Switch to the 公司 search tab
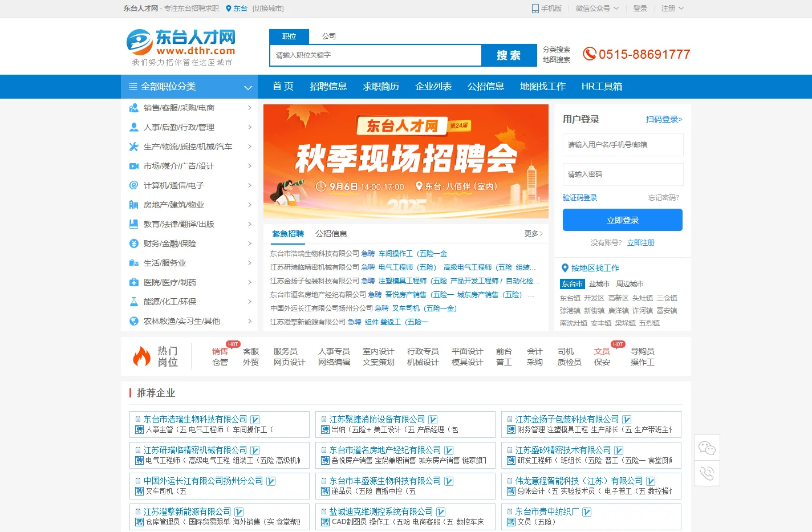The height and width of the screenshot is (532, 812). [x=329, y=36]
